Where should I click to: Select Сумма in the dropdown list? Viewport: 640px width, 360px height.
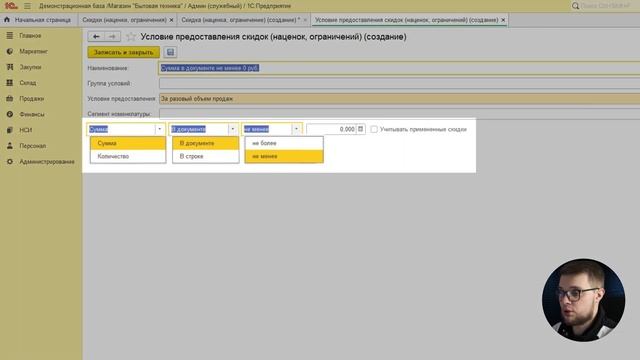(128, 143)
